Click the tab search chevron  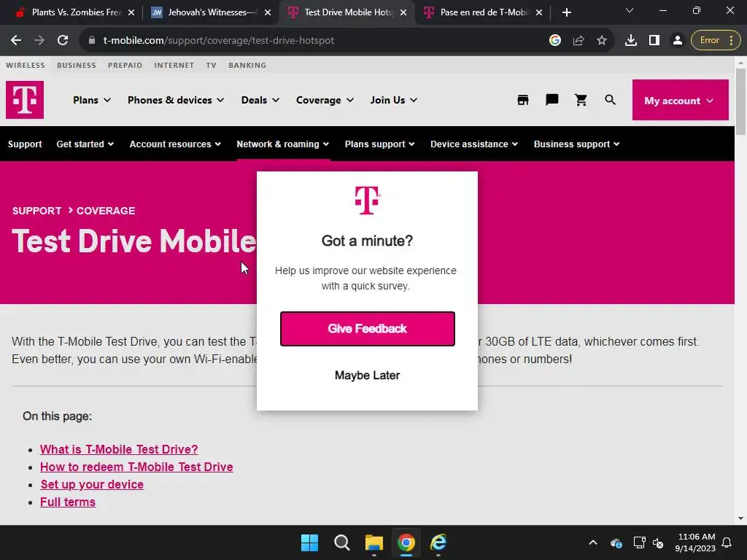click(630, 10)
